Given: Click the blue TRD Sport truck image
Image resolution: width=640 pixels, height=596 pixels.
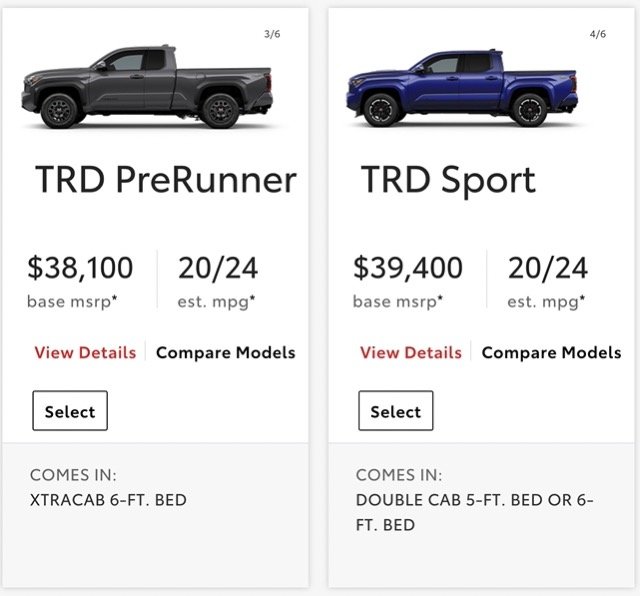Looking at the screenshot, I should click(462, 88).
